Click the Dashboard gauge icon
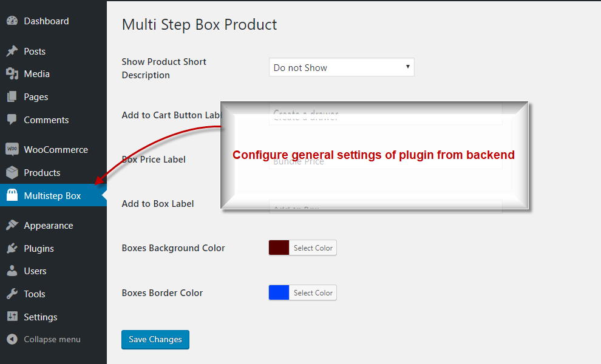This screenshot has width=601, height=364. (12, 21)
